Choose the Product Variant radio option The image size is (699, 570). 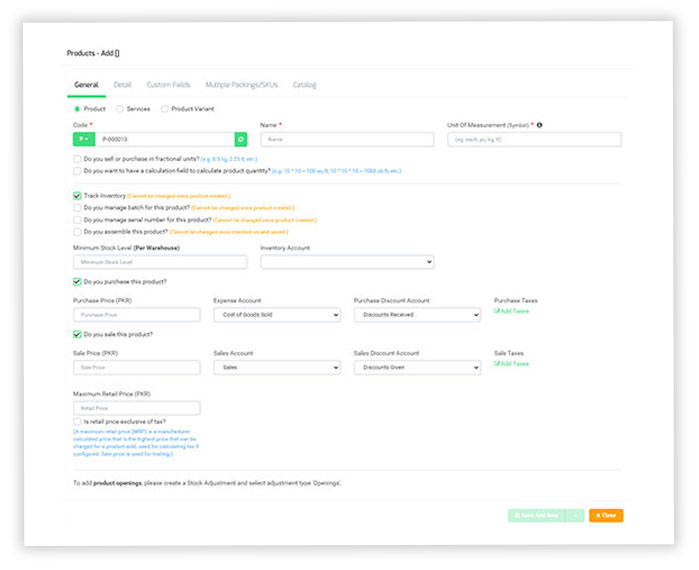(165, 109)
